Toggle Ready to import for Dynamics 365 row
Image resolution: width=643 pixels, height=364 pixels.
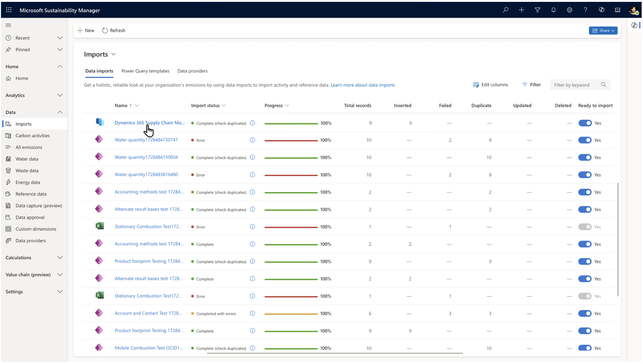coord(585,123)
